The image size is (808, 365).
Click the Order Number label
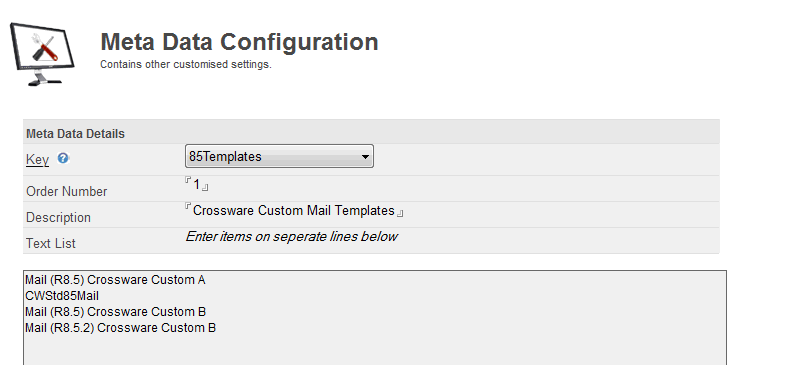(x=66, y=191)
